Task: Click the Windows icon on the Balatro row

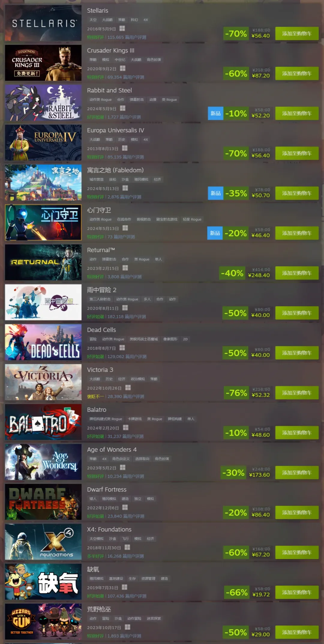Action: [126, 428]
